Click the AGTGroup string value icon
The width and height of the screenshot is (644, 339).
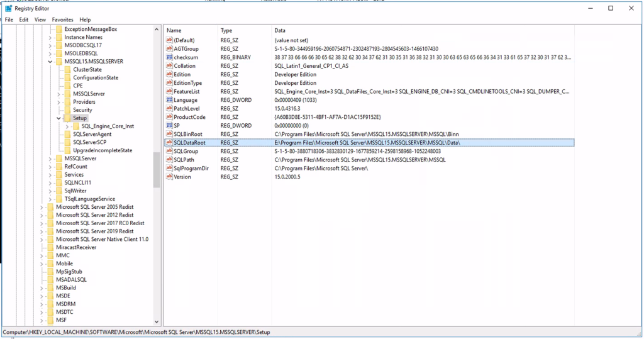(169, 48)
